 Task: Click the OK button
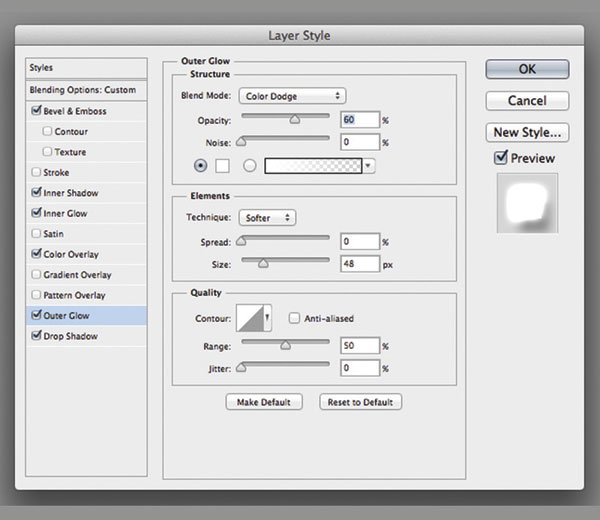(527, 69)
